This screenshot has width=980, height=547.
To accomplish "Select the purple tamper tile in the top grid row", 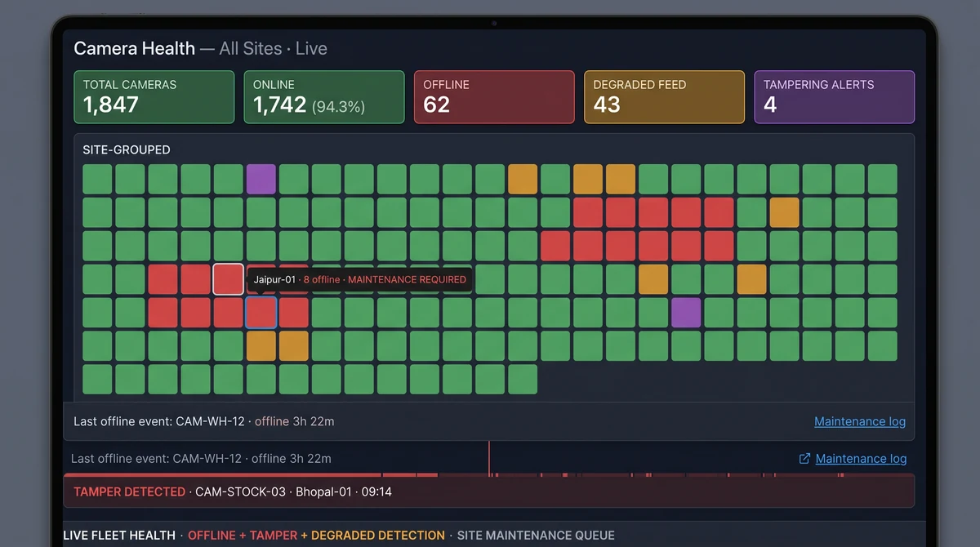I will click(261, 179).
